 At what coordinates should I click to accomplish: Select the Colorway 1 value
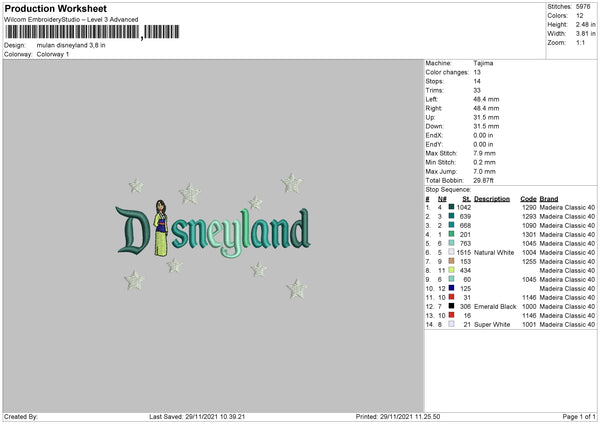(53, 54)
